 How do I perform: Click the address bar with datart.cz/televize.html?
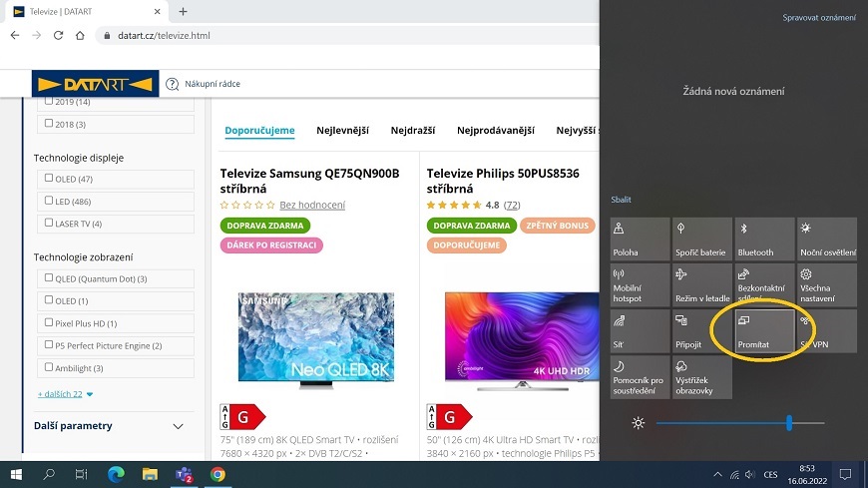coord(346,36)
